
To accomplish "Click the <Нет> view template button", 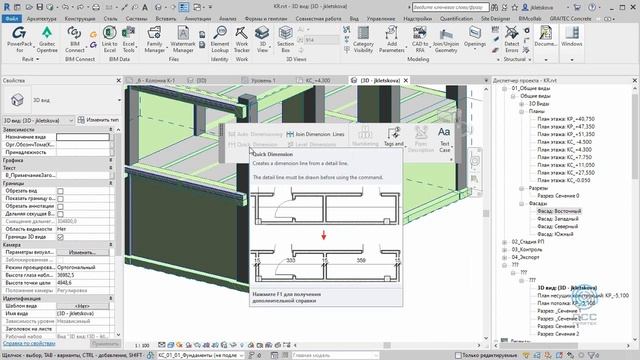I will pyautogui.click(x=83, y=306).
